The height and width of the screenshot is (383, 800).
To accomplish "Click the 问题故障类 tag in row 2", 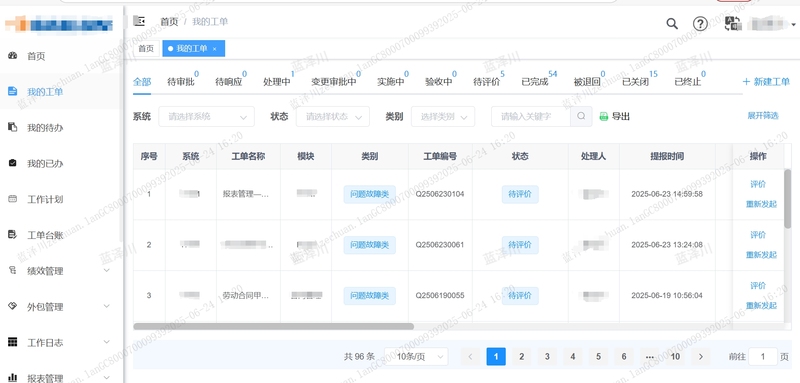I will point(369,245).
